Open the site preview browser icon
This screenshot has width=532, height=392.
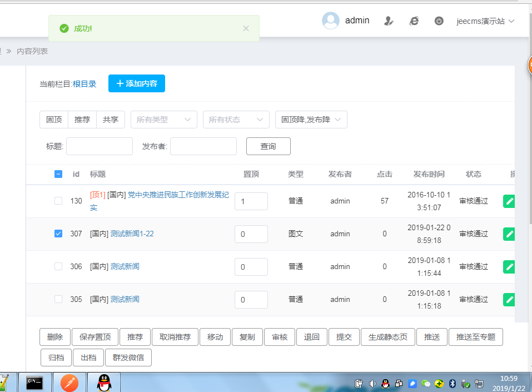(x=414, y=21)
